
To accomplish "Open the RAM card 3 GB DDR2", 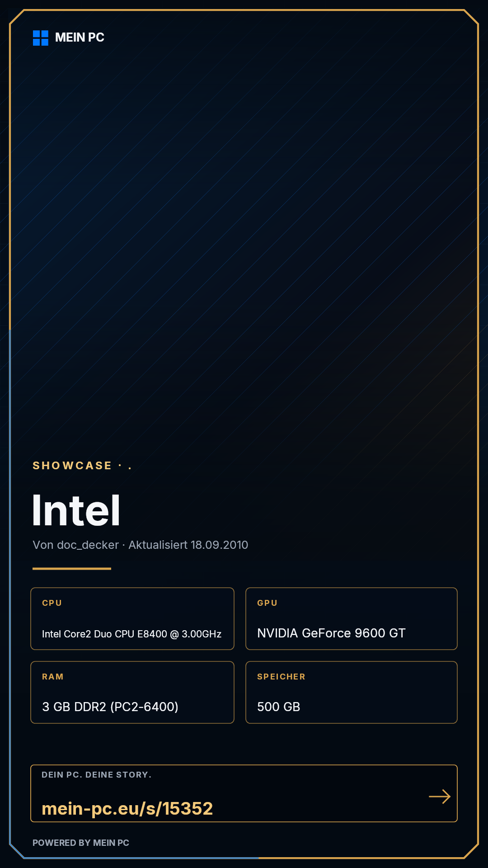I will tap(132, 692).
